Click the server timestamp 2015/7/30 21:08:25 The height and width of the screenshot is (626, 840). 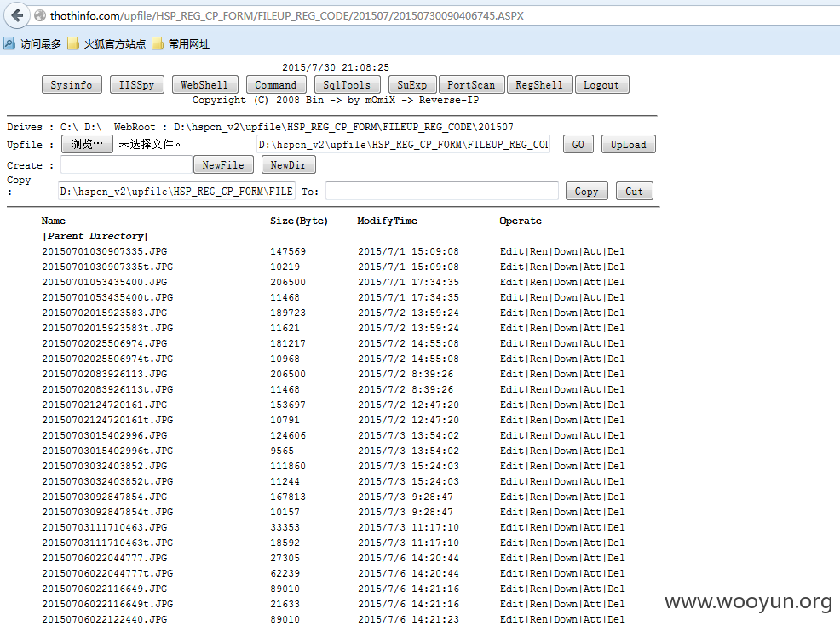(x=336, y=67)
